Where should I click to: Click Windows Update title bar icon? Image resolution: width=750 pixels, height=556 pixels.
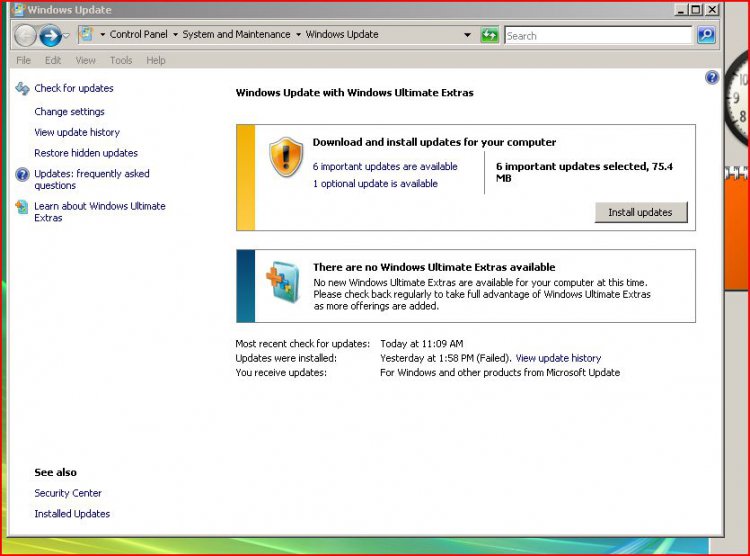tap(18, 10)
